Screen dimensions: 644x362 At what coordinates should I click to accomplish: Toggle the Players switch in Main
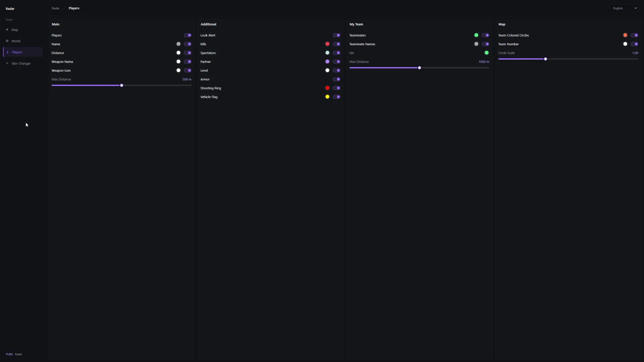(187, 35)
